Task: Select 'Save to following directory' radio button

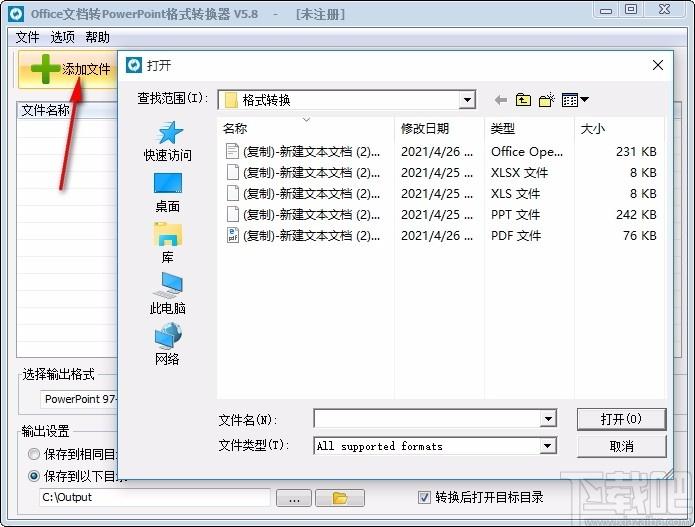Action: (x=34, y=476)
